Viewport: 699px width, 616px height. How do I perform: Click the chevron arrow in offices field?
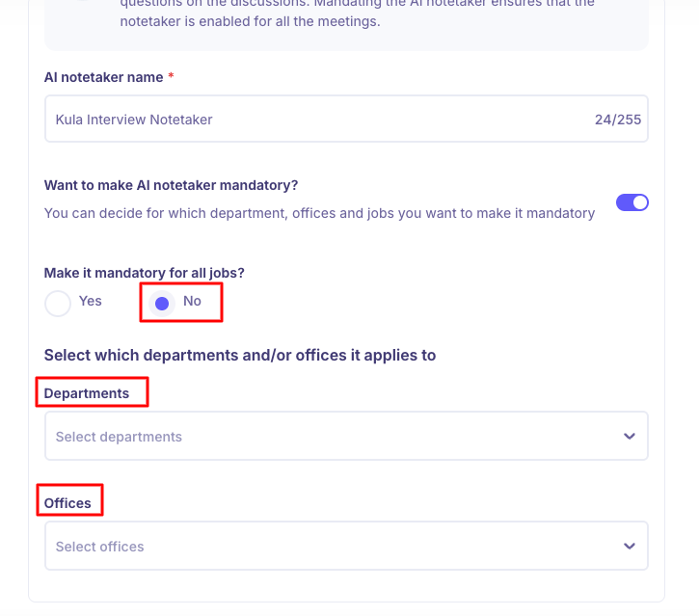point(630,547)
